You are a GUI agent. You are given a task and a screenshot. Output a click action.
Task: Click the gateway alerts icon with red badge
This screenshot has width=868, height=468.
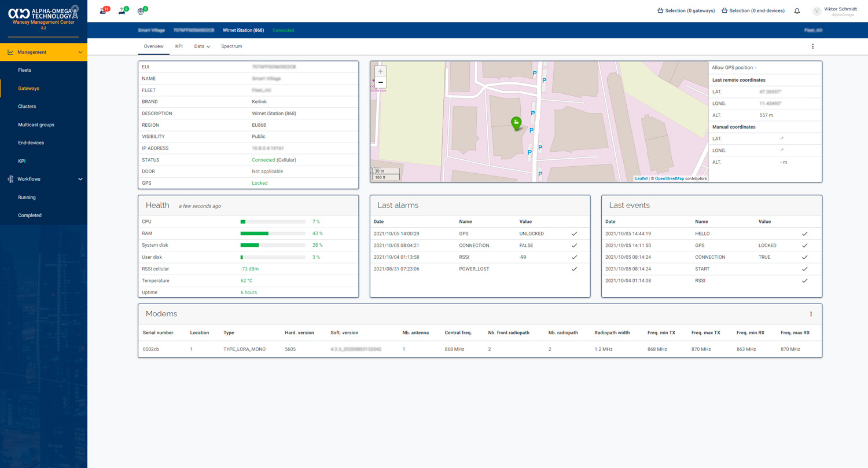point(104,10)
